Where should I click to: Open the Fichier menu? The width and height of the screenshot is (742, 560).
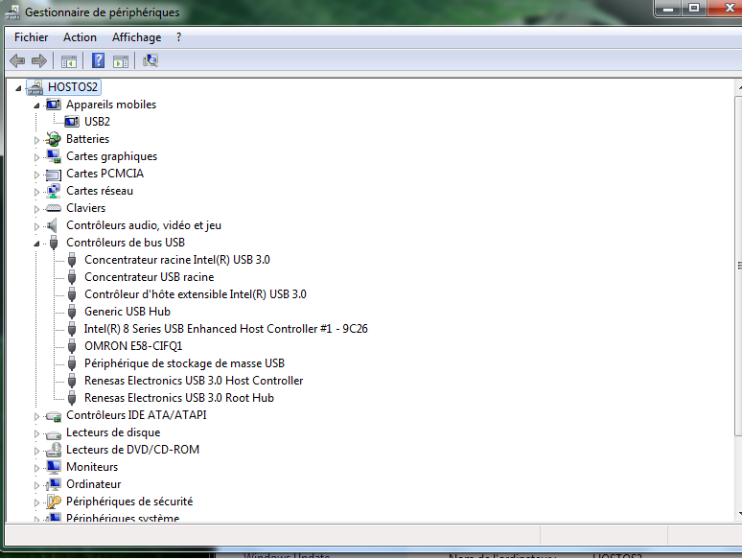click(x=32, y=37)
